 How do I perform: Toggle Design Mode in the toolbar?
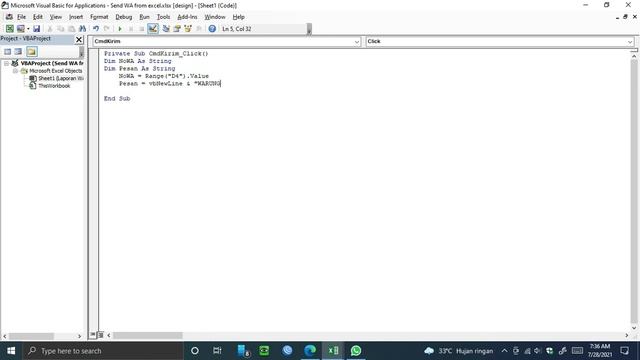[x=153, y=29]
